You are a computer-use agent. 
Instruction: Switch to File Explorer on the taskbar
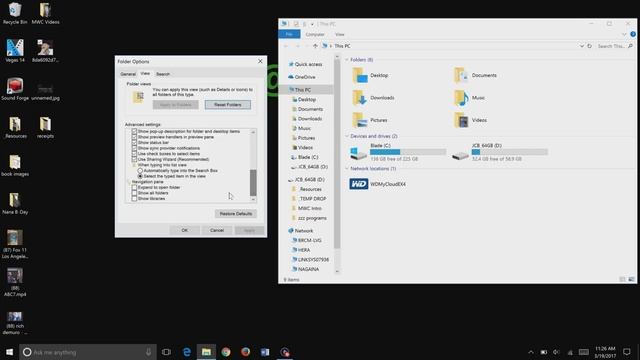pos(206,352)
